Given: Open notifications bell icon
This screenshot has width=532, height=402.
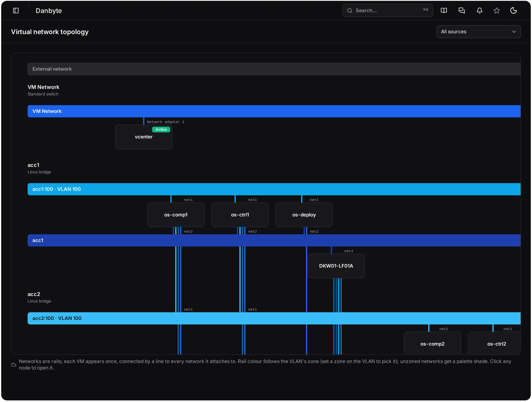Looking at the screenshot, I should click(479, 11).
